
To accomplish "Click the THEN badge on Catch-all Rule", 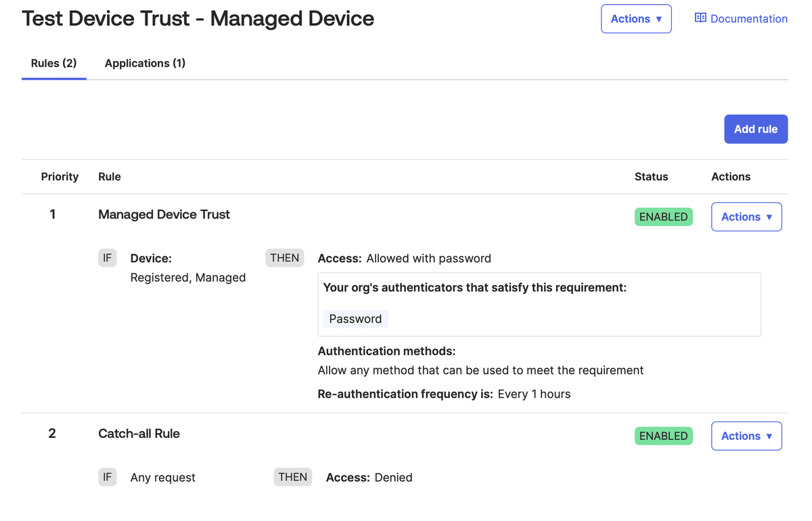I will coord(293,477).
